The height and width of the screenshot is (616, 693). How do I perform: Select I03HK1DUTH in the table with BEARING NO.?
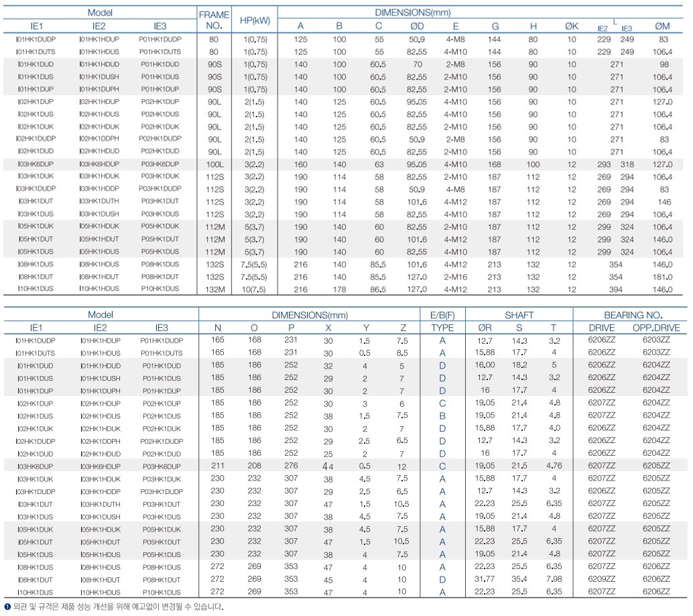tap(101, 504)
